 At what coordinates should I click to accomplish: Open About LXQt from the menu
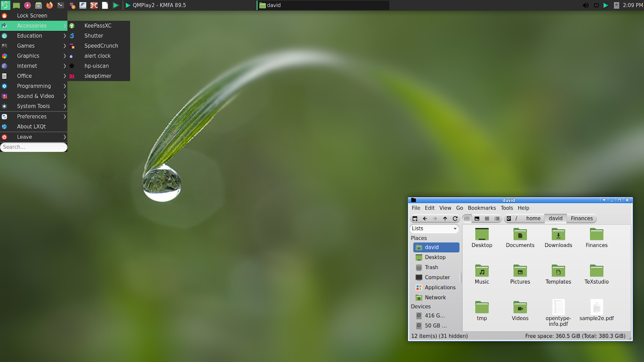(x=34, y=127)
